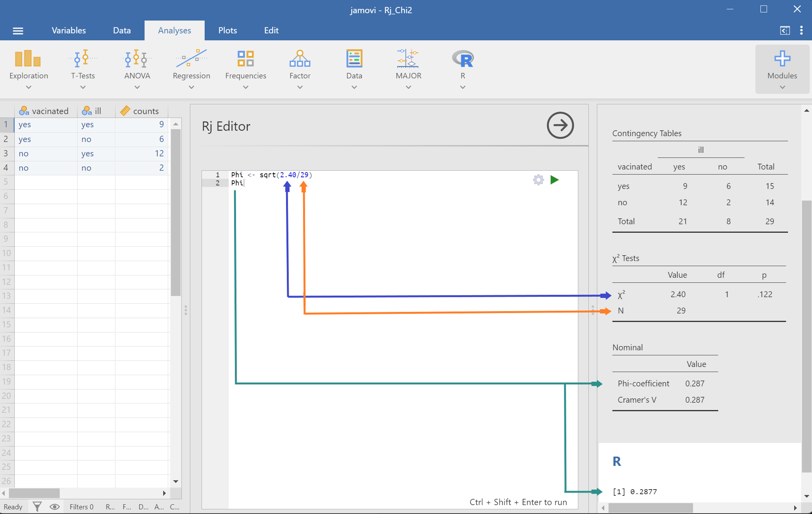Open the hamburger main menu
The height and width of the screenshot is (514, 812).
click(18, 31)
